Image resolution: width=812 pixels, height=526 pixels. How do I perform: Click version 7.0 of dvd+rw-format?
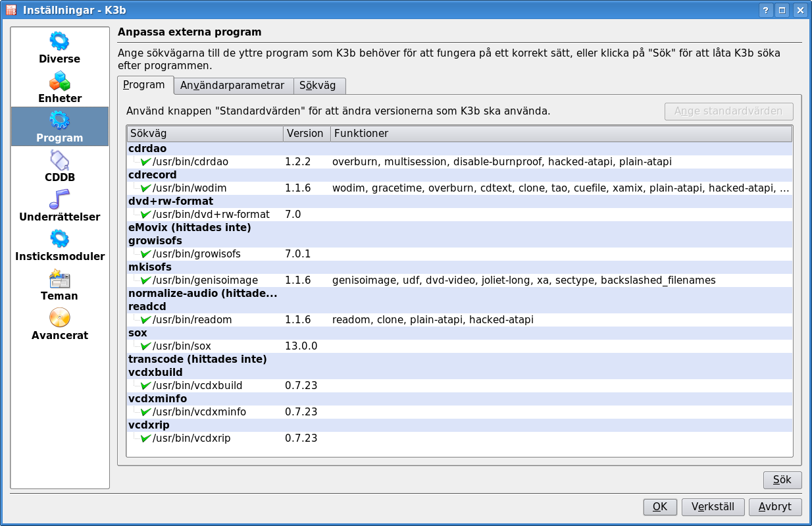click(293, 214)
